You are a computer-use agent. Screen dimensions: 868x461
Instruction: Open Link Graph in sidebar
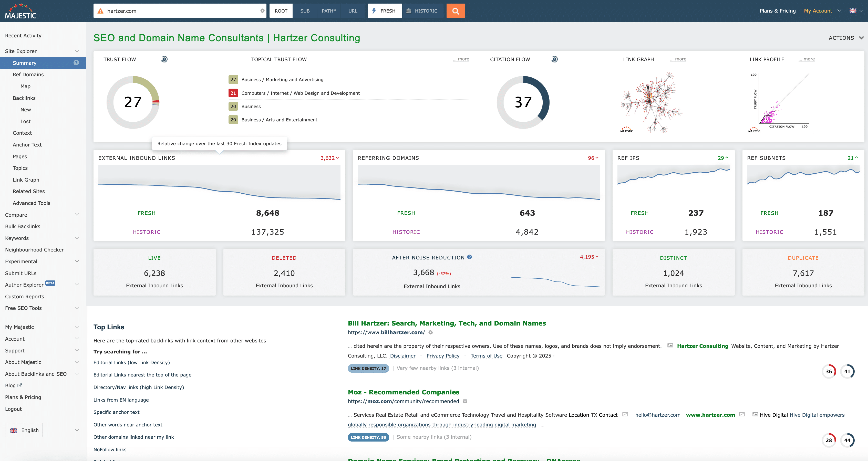26,180
